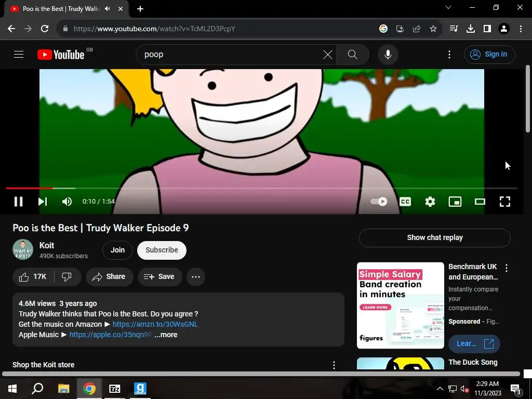Open the player settings gear
532x399 pixels.
430,202
